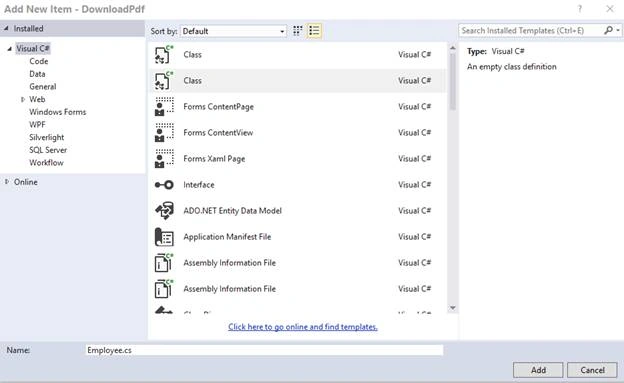Click the highlighted Class template icon

pos(164,81)
